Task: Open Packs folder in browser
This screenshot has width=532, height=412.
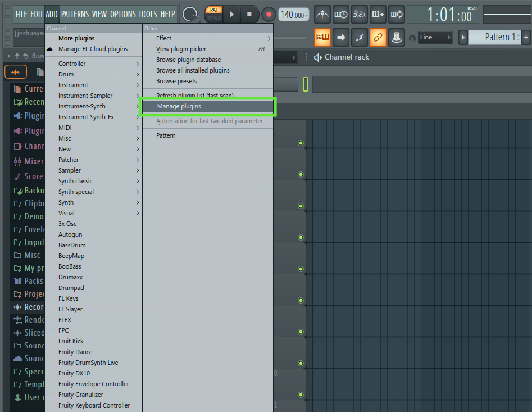Action: tap(29, 281)
